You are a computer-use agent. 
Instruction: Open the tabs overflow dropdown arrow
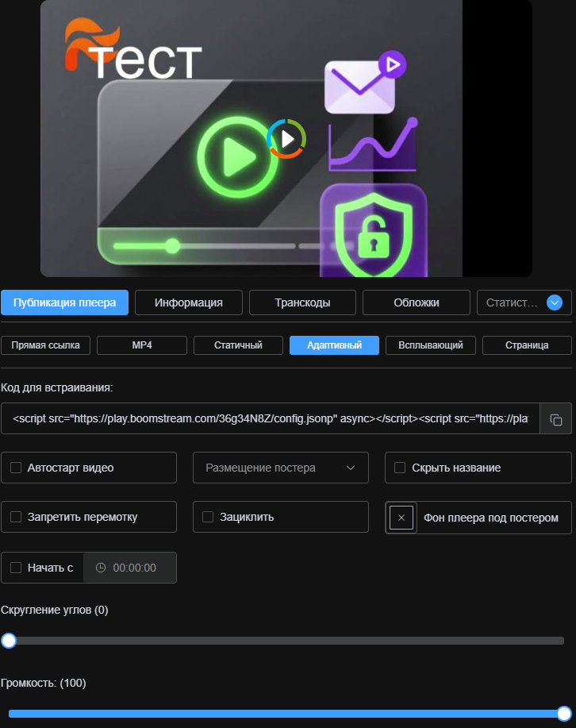555,302
